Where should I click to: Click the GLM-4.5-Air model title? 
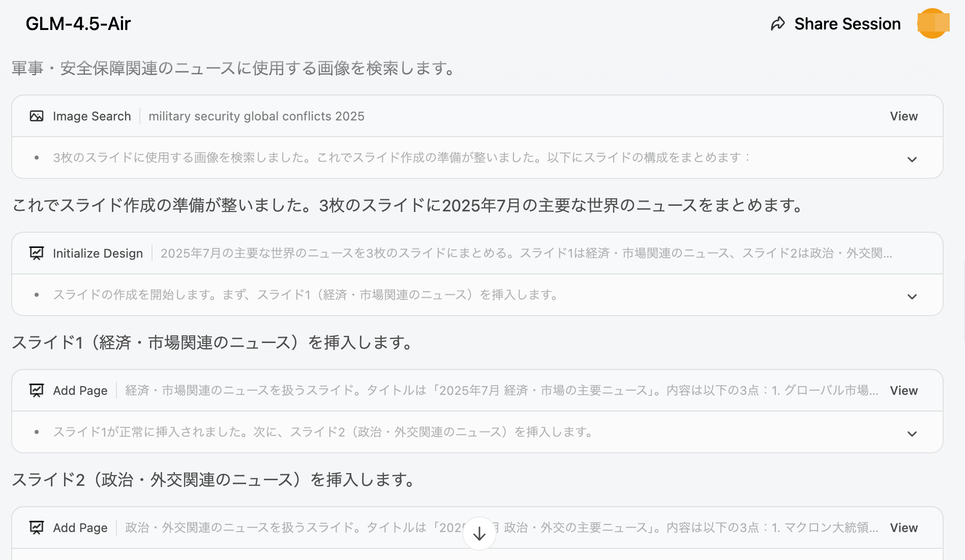pyautogui.click(x=78, y=24)
